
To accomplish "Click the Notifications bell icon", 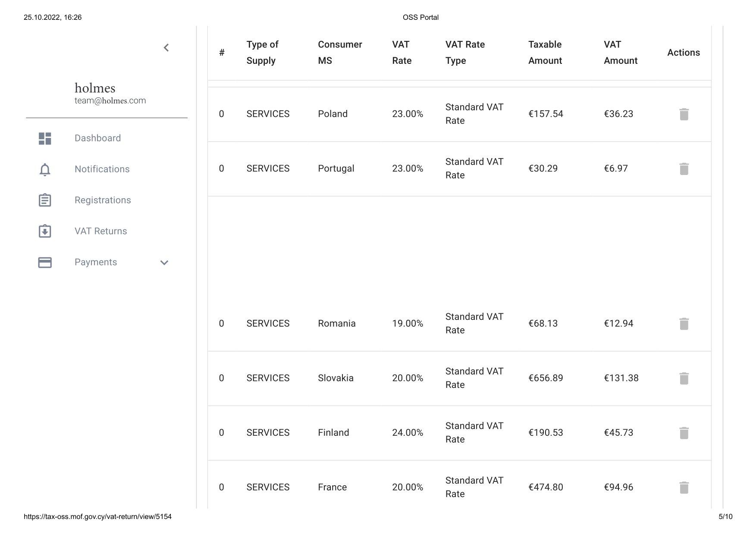I will coord(45,169).
